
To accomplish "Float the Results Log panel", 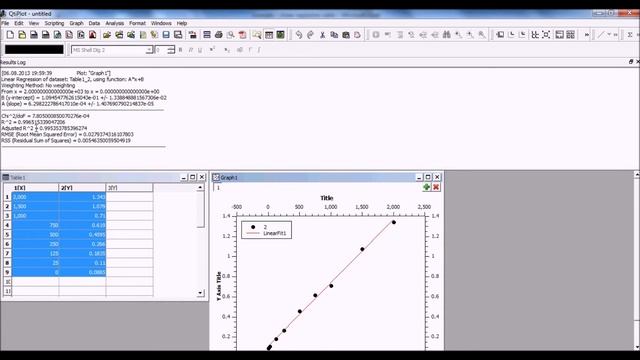I will [631, 62].
